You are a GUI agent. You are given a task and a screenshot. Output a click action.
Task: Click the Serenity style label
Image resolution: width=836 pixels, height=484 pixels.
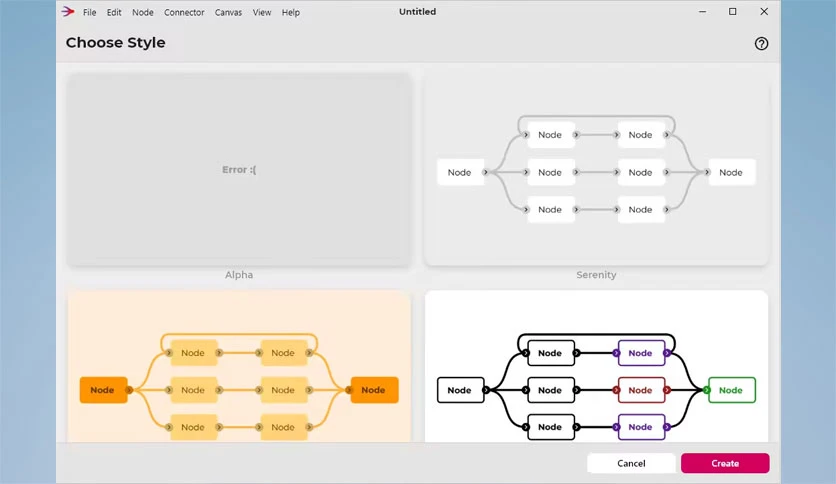tap(596, 275)
